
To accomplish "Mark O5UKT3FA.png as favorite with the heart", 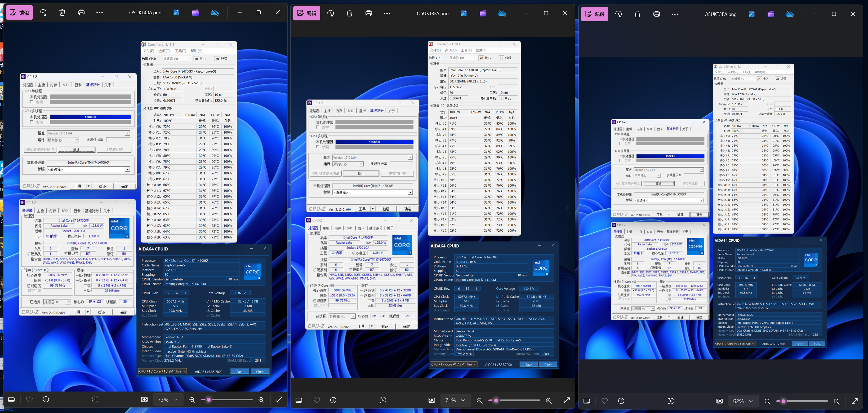I will (317, 400).
